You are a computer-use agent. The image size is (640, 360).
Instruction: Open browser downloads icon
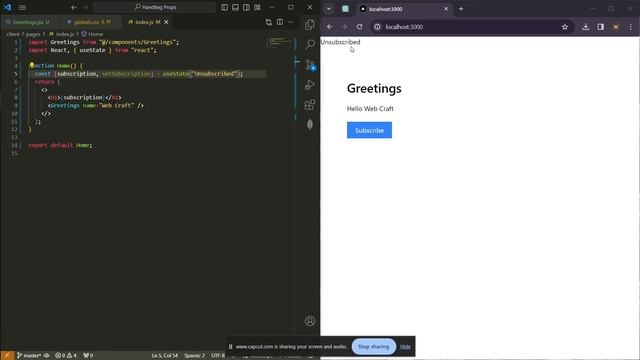[586, 27]
